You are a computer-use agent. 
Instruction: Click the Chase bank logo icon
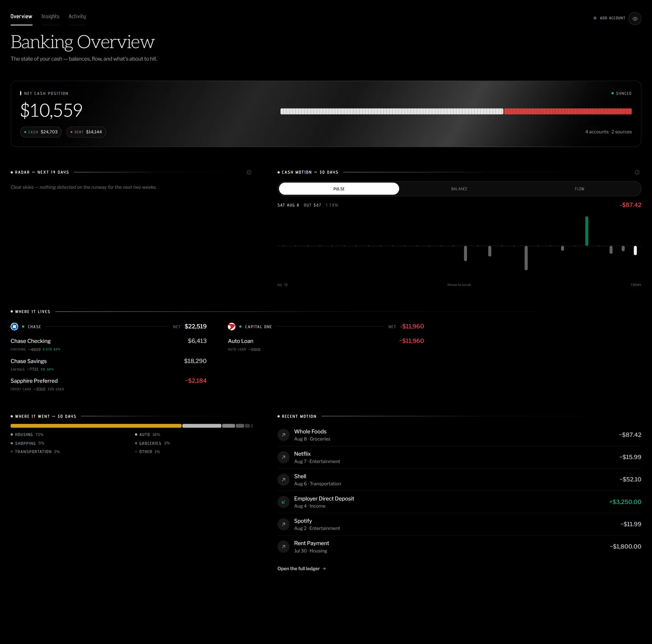(14, 326)
